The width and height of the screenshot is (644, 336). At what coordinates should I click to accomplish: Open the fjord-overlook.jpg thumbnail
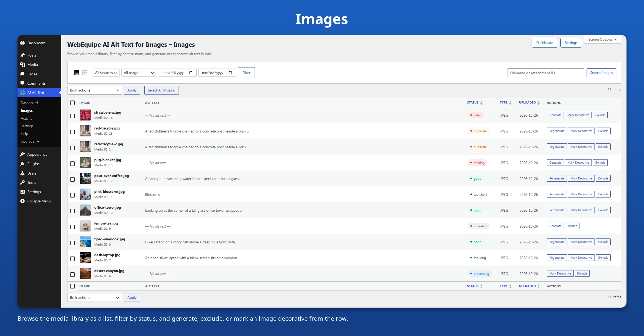pyautogui.click(x=85, y=242)
